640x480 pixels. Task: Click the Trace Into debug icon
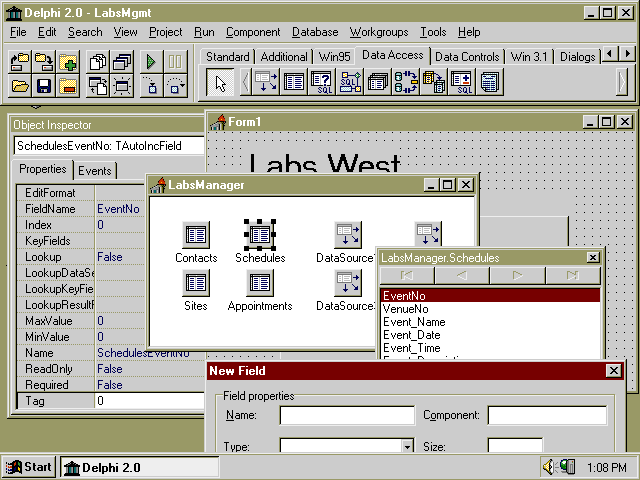151,86
